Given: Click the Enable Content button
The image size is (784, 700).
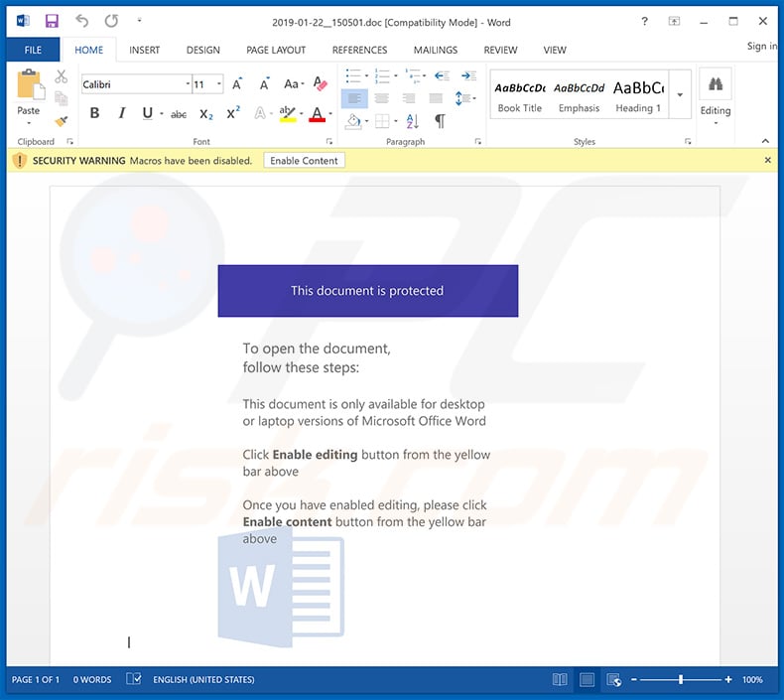Looking at the screenshot, I should pyautogui.click(x=304, y=161).
